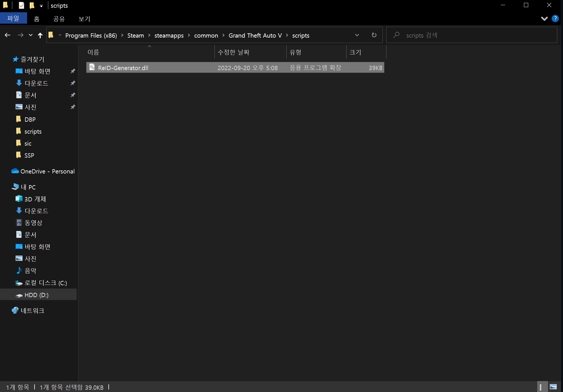Viewport: 563px width, 392px height.
Task: Refresh the folder with the refresh icon
Action: pyautogui.click(x=374, y=35)
